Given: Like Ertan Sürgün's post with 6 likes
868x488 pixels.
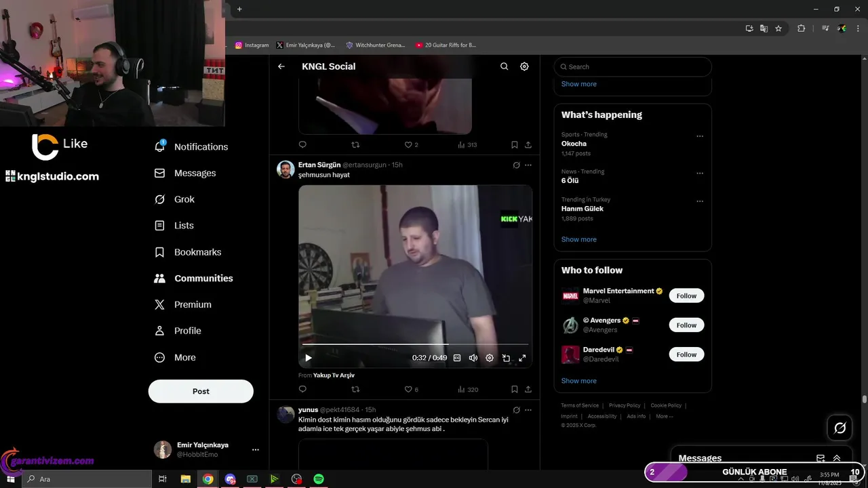Looking at the screenshot, I should pos(411,389).
